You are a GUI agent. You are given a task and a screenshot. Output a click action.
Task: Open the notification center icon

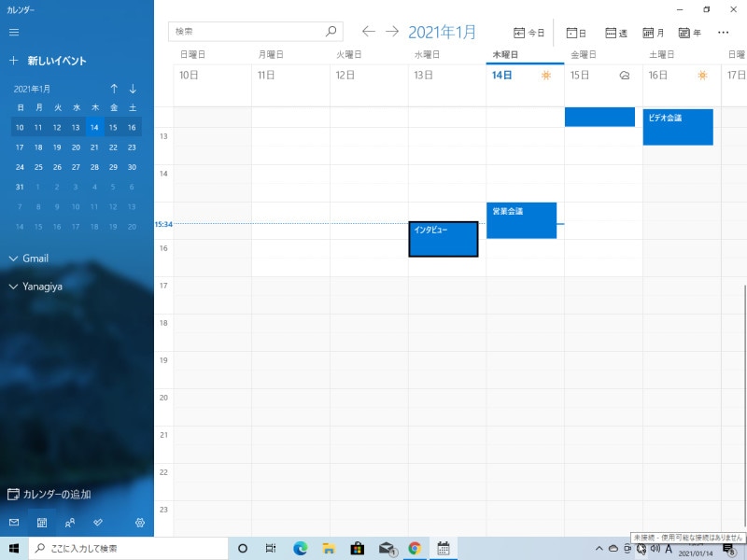pyautogui.click(x=729, y=550)
